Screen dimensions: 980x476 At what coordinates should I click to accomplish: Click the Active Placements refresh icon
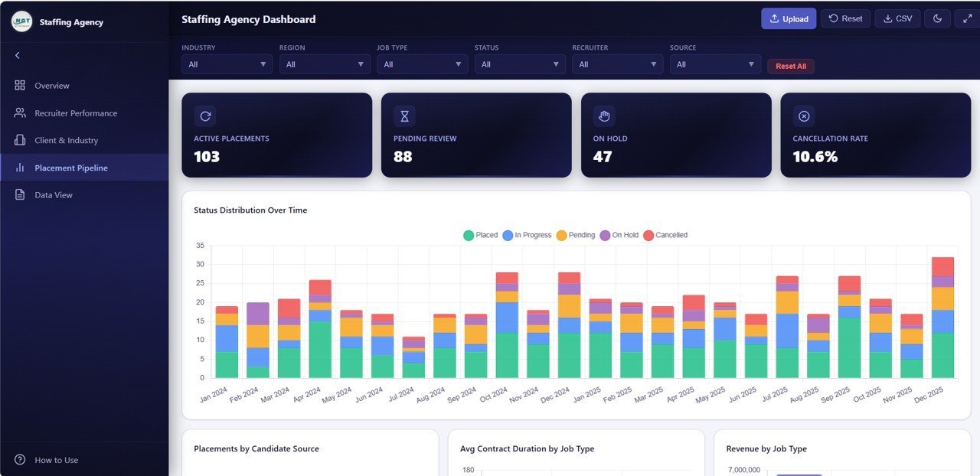tap(204, 116)
